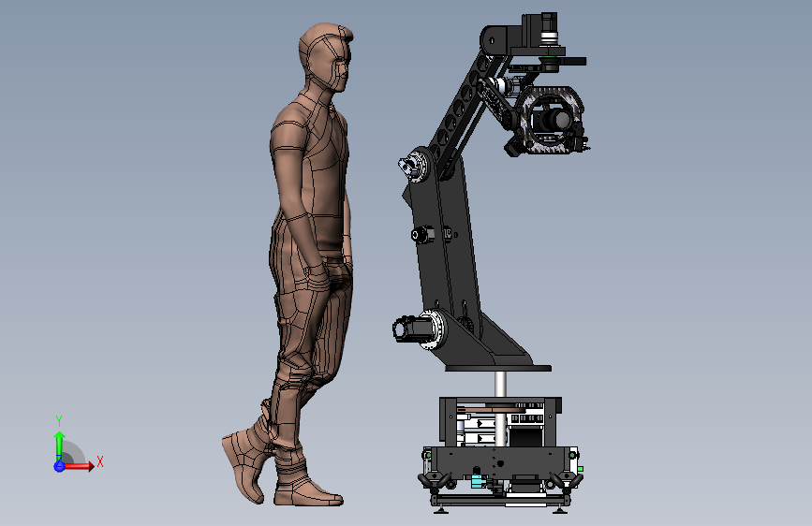Viewport: 812px width, 526px height.
Task: Select the human figure's front shoe
Action: pos(307,489)
